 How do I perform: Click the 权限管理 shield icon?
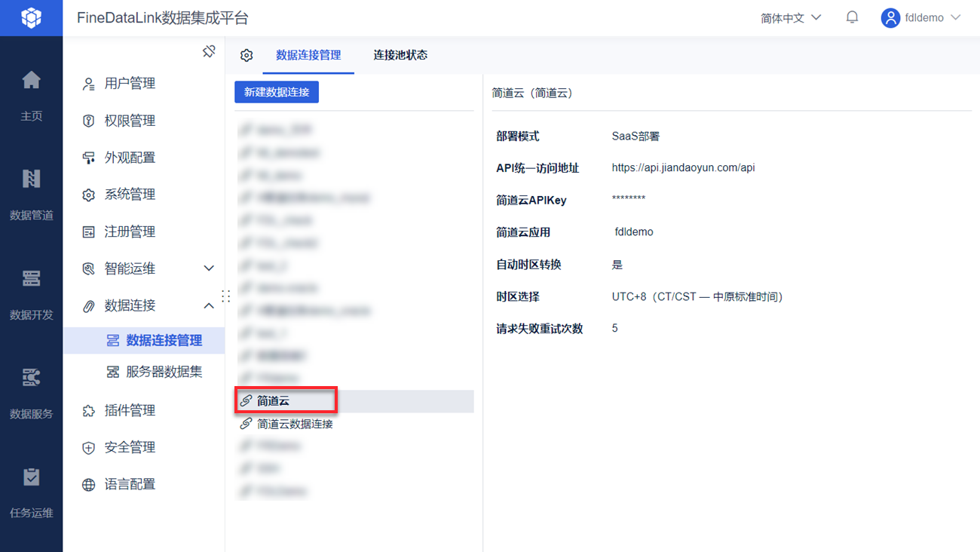pyautogui.click(x=88, y=121)
